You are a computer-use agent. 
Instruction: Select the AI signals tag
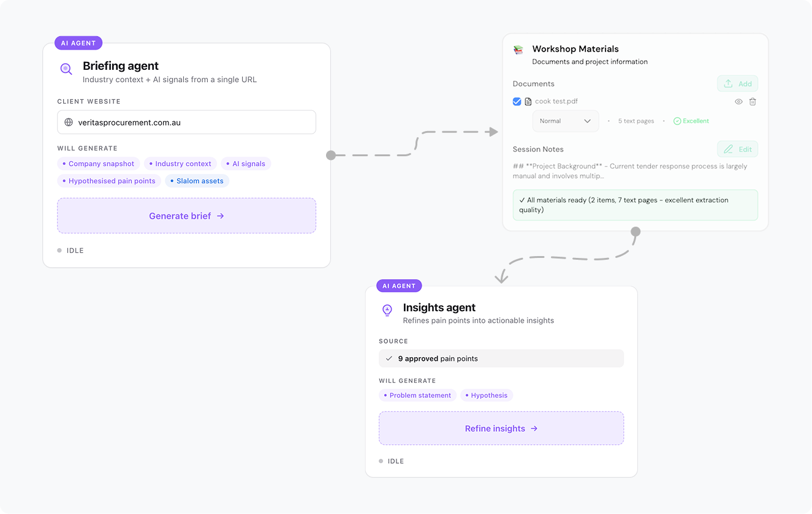point(246,164)
